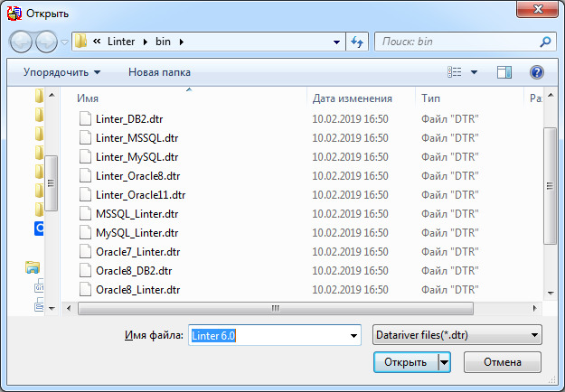This screenshot has height=392, width=565.
Task: Click the dialog title bar application icon
Action: (x=14, y=14)
